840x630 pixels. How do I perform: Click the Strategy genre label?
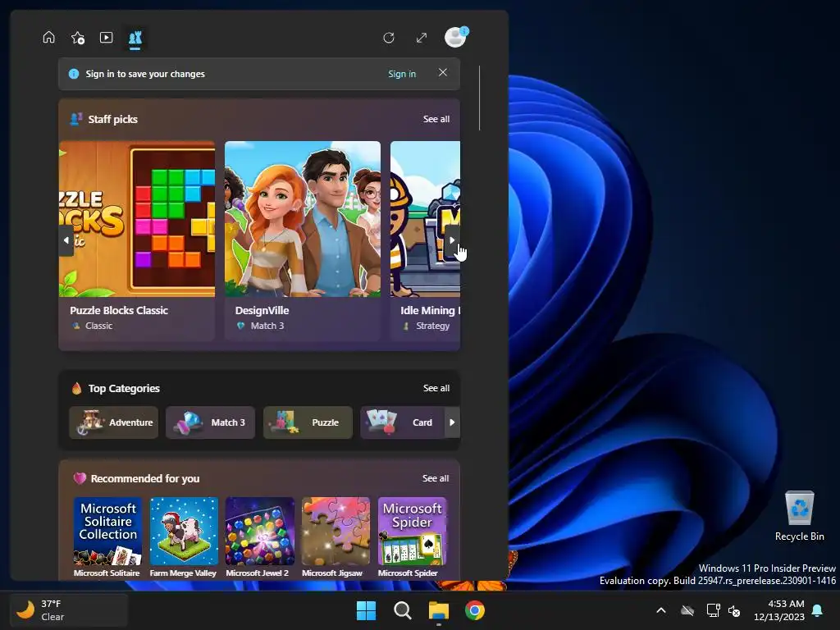(x=432, y=326)
